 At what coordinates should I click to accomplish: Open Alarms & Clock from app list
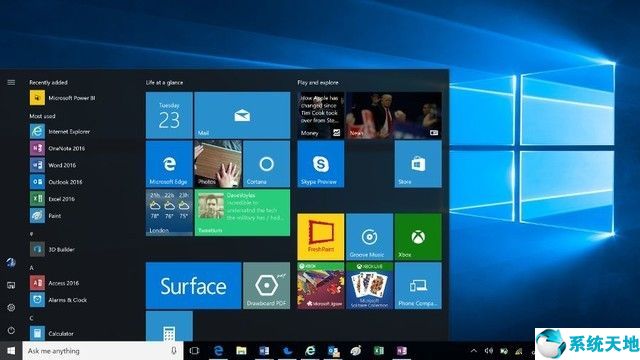tap(58, 300)
